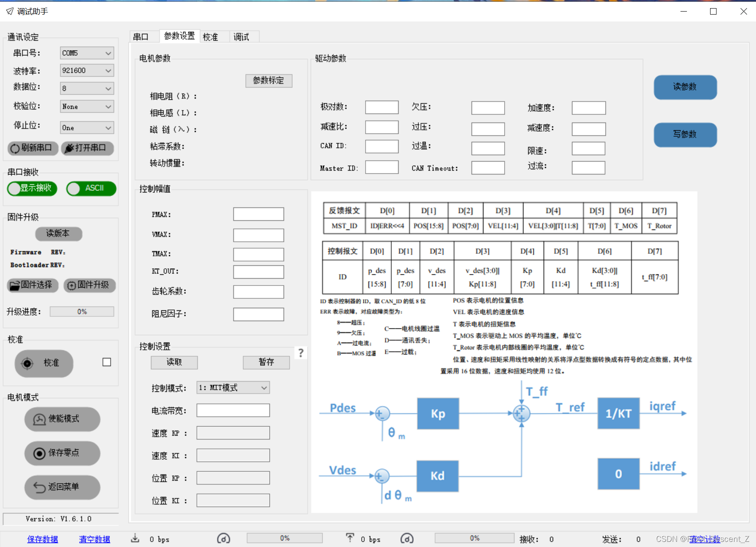
Task: Click the firmware select folder icon
Action: point(15,286)
